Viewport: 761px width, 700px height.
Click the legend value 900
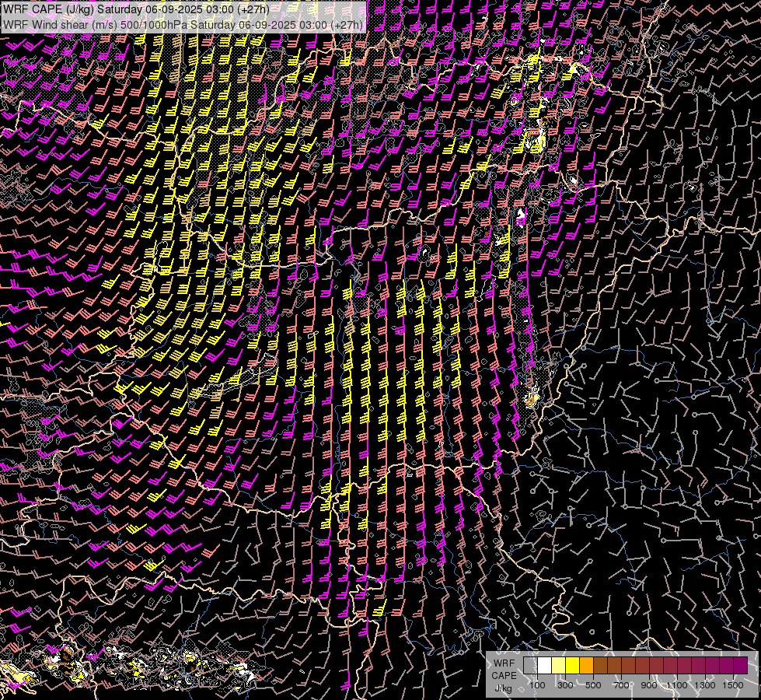point(649,685)
